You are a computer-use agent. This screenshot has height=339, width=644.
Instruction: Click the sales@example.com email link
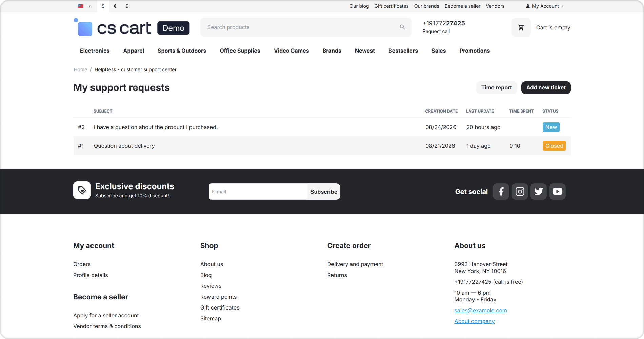pos(481,310)
